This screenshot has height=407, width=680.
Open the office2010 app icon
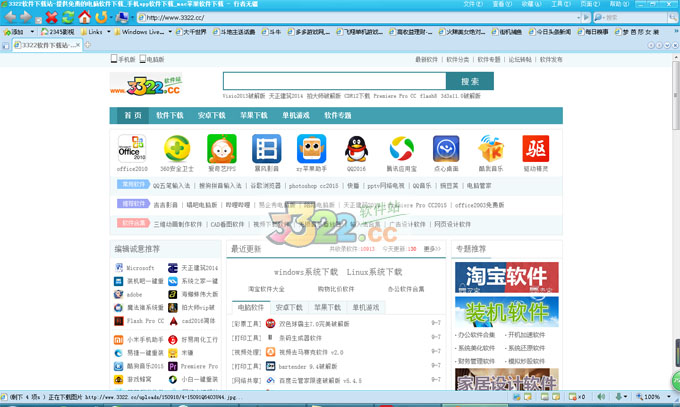coord(132,148)
